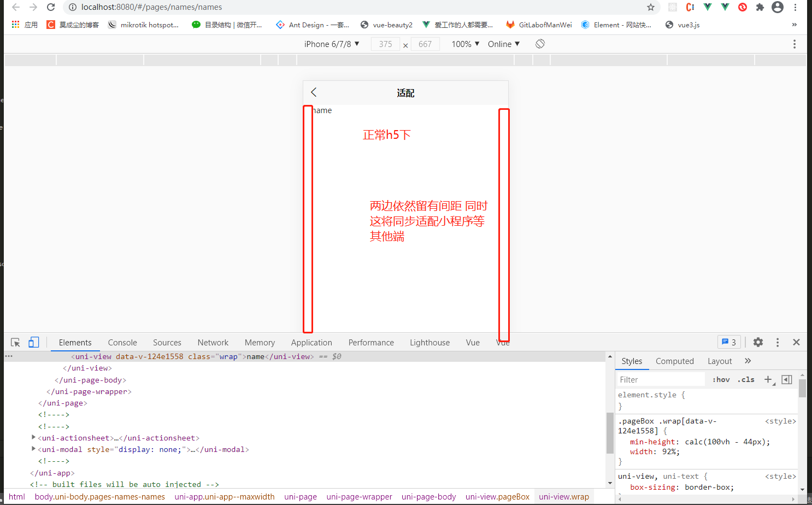This screenshot has width=812, height=505.
Task: Open the Online throttling dropdown
Action: coord(504,44)
